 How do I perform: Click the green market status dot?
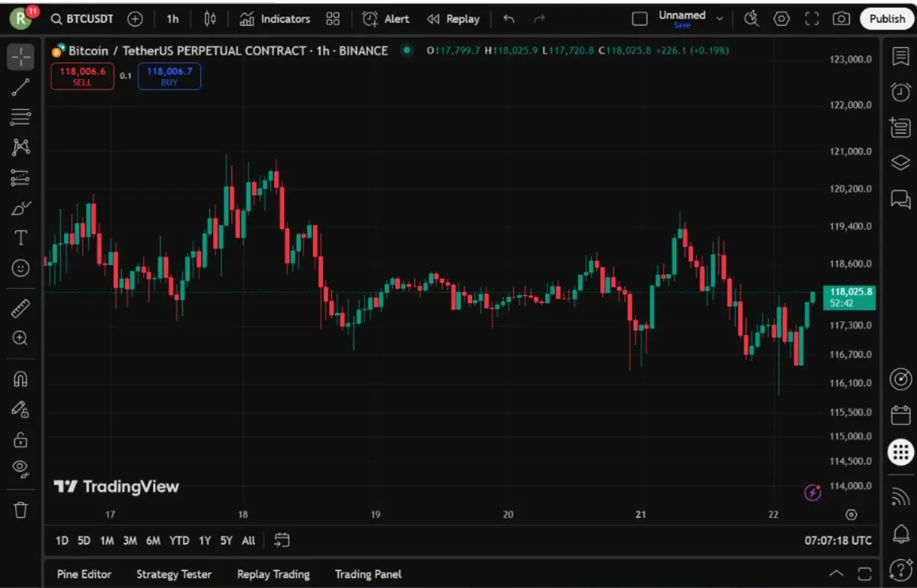(407, 51)
